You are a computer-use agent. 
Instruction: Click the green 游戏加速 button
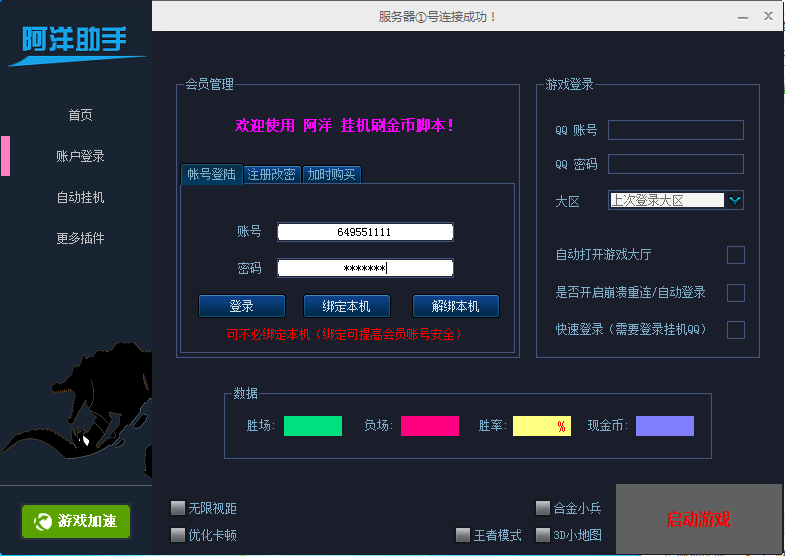[76, 521]
